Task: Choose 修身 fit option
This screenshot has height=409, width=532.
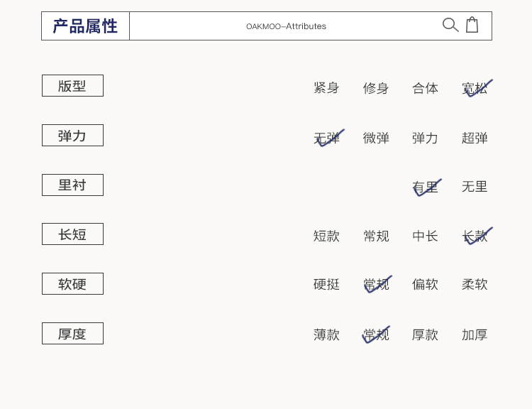Action: [376, 88]
